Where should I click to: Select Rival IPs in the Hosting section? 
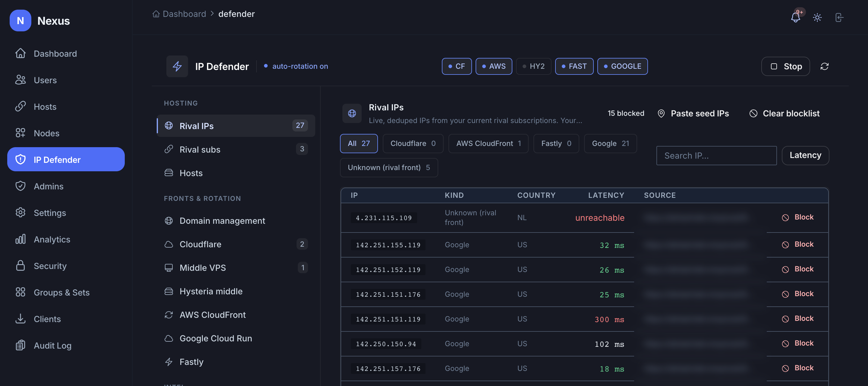click(x=236, y=126)
